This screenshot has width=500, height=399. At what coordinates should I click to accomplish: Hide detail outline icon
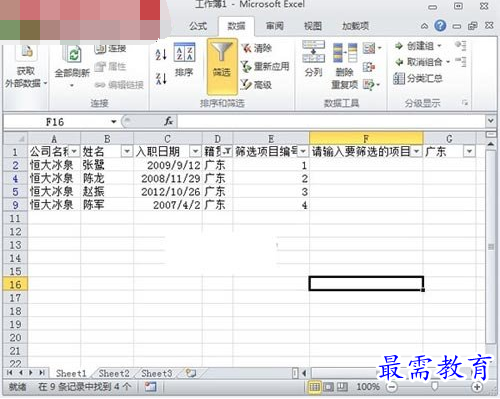tap(461, 61)
